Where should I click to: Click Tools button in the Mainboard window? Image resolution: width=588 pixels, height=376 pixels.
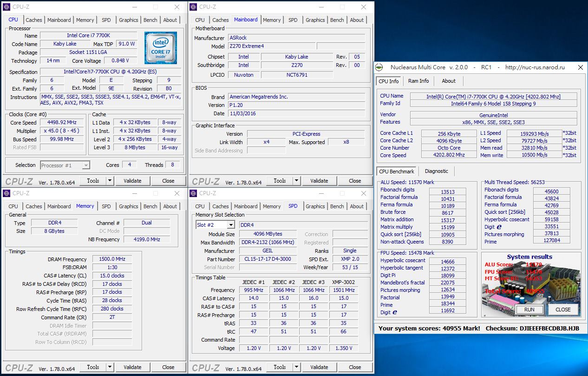(x=280, y=181)
